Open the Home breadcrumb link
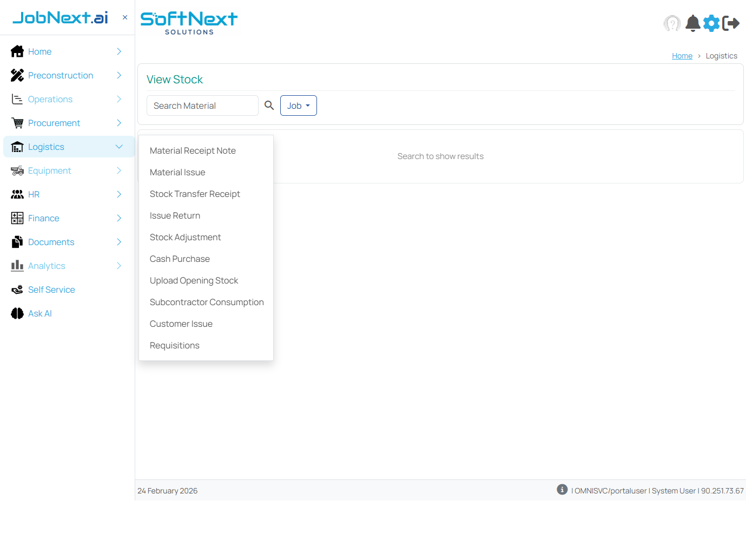The width and height of the screenshot is (746, 560). coord(682,56)
